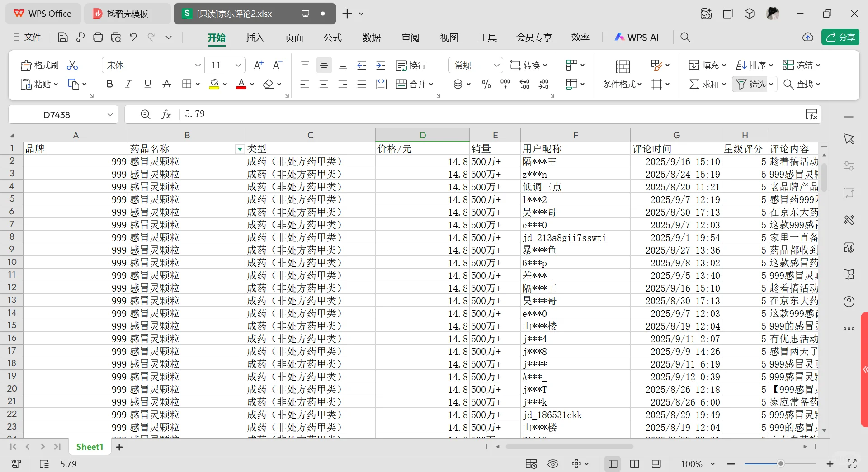Toggle italic formatting
Screen dimensions: 868x472
tap(128, 84)
